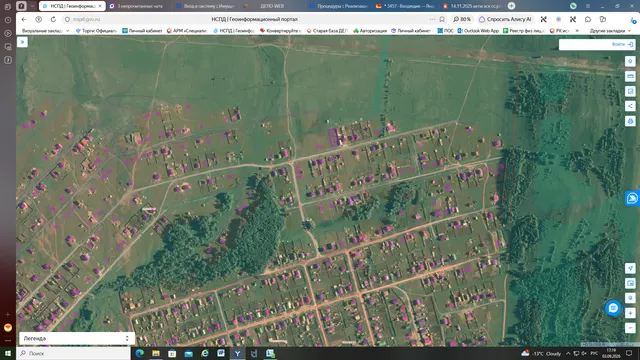Select the location pin map tool
The width and height of the screenshot is (640, 360).
pos(630,61)
